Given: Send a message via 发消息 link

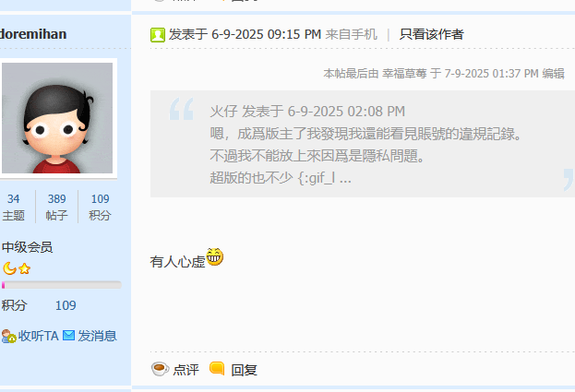Looking at the screenshot, I should (97, 336).
